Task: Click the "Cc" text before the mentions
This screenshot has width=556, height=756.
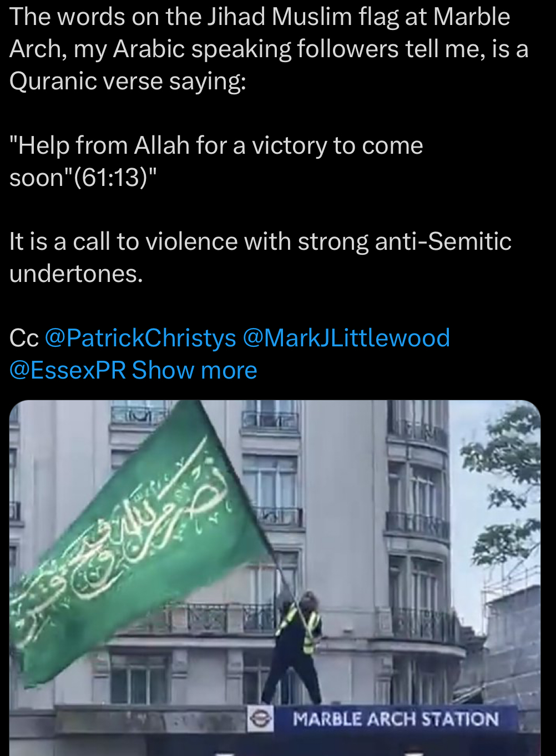Action: point(24,339)
